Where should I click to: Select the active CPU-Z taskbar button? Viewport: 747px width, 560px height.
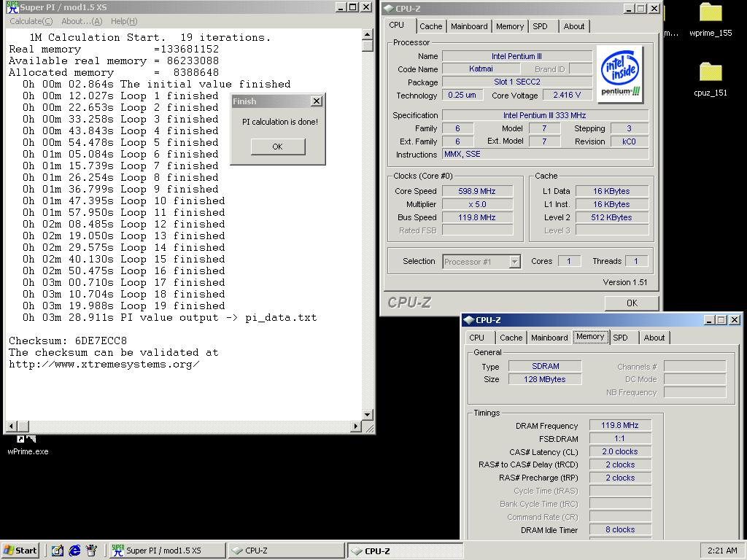click(x=405, y=551)
